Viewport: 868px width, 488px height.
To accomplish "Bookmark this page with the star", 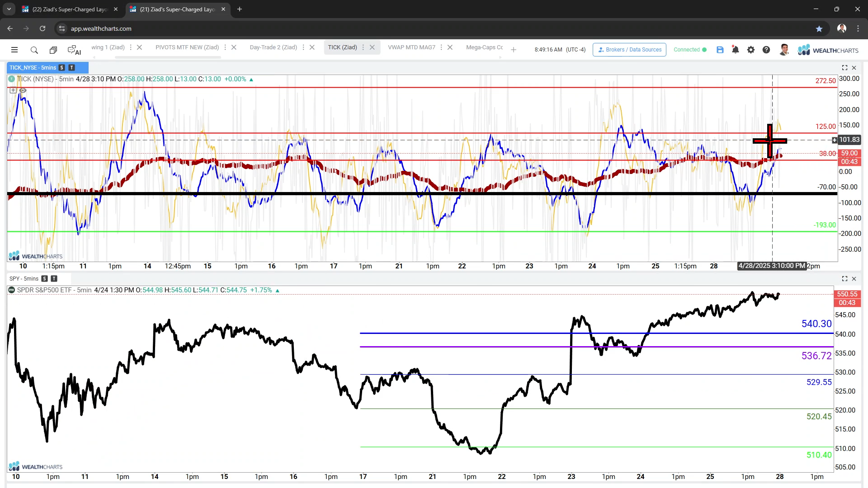I will click(819, 28).
